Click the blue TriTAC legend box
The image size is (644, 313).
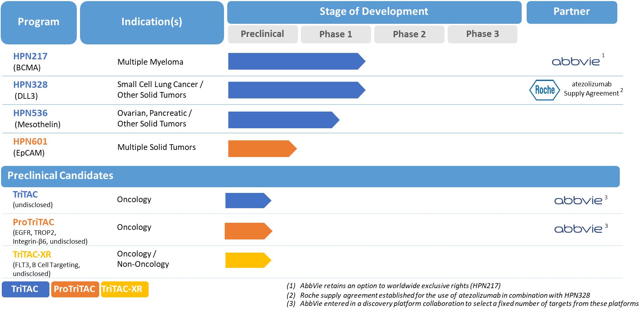pyautogui.click(x=25, y=289)
